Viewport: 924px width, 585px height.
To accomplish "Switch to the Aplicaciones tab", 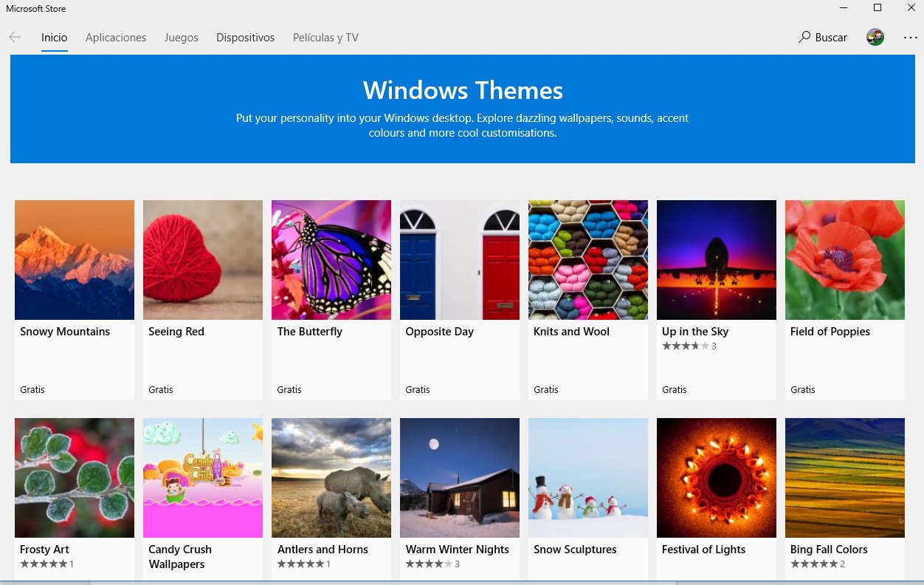I will pyautogui.click(x=115, y=37).
